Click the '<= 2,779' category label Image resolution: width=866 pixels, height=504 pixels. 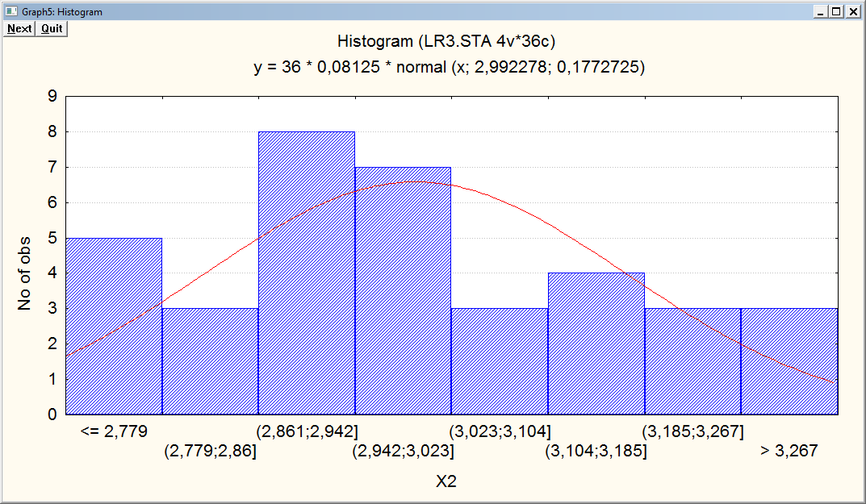pyautogui.click(x=115, y=431)
